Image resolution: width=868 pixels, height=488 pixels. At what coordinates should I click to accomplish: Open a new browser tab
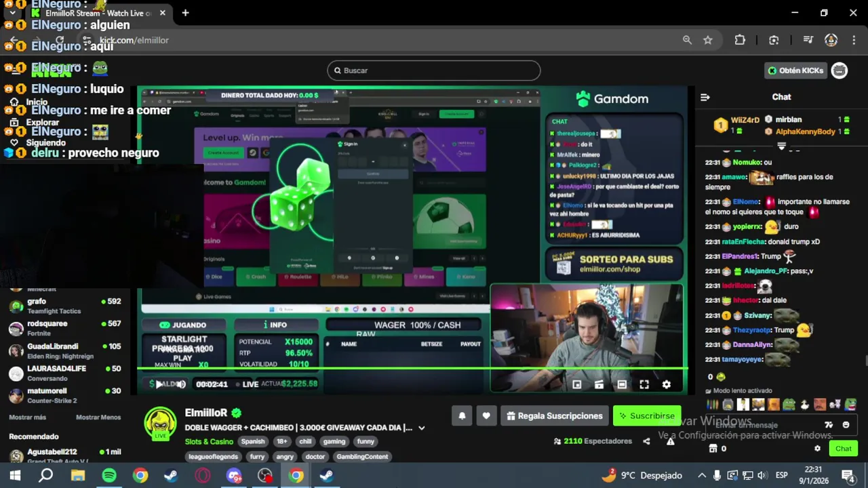click(185, 13)
